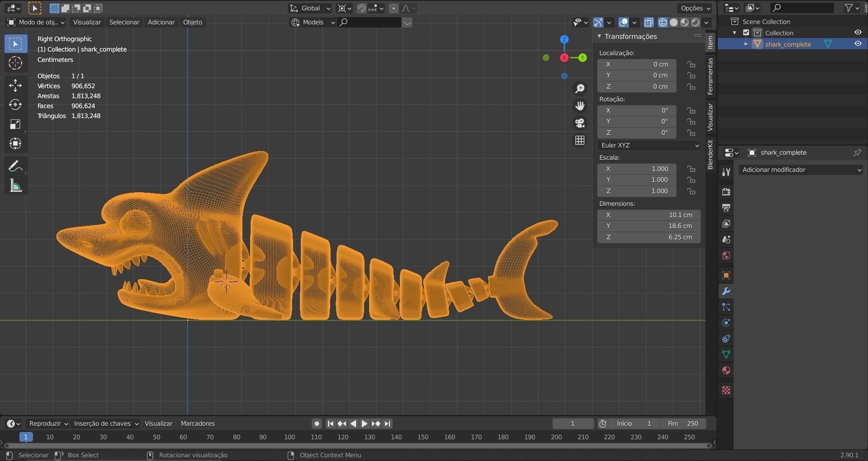868x461 pixels.
Task: Open Texture properties tab
Action: tap(726, 390)
